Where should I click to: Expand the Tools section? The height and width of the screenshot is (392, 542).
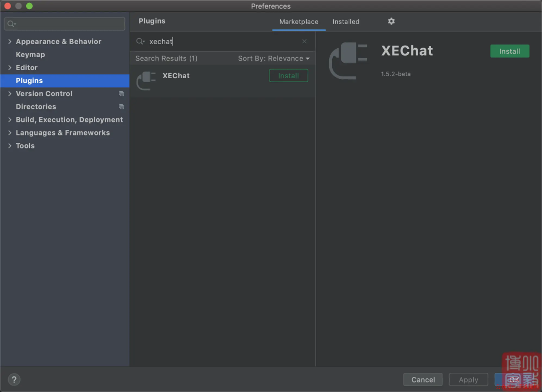click(x=10, y=146)
